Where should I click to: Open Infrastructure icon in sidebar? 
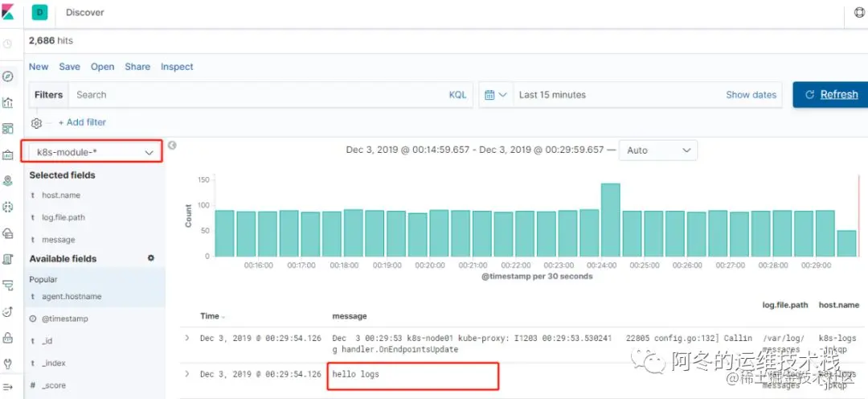pyautogui.click(x=8, y=232)
